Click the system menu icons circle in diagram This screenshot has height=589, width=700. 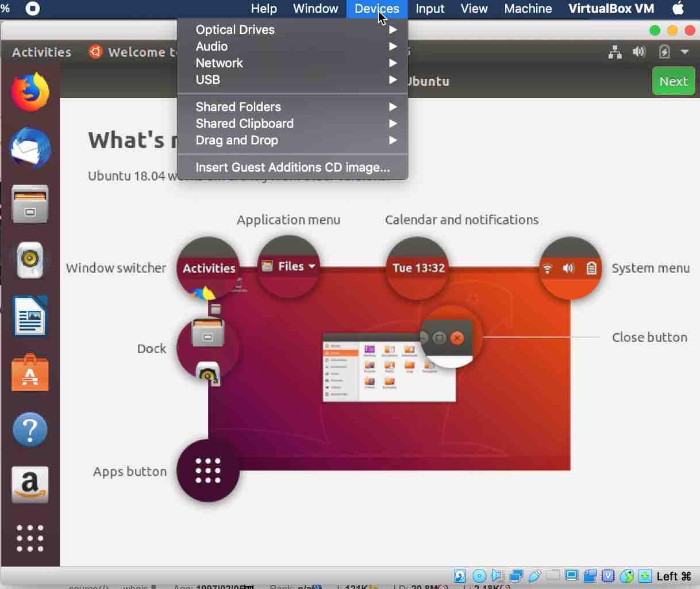tap(570, 268)
